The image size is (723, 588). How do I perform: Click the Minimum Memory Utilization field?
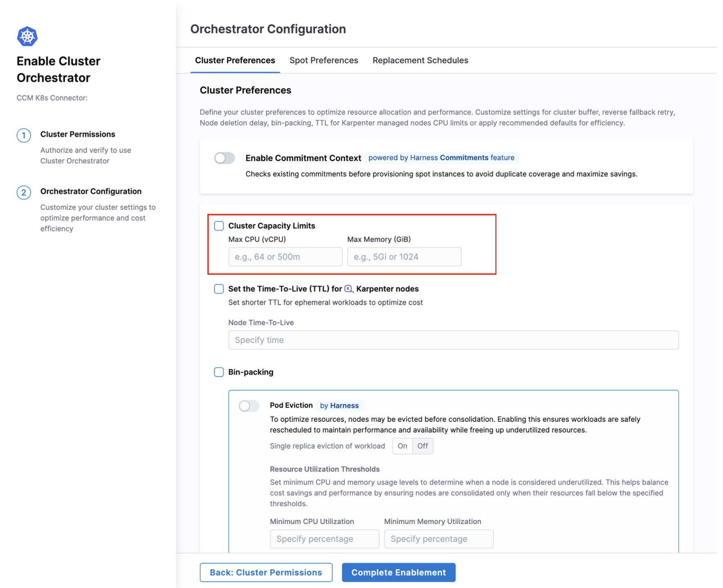tap(438, 539)
